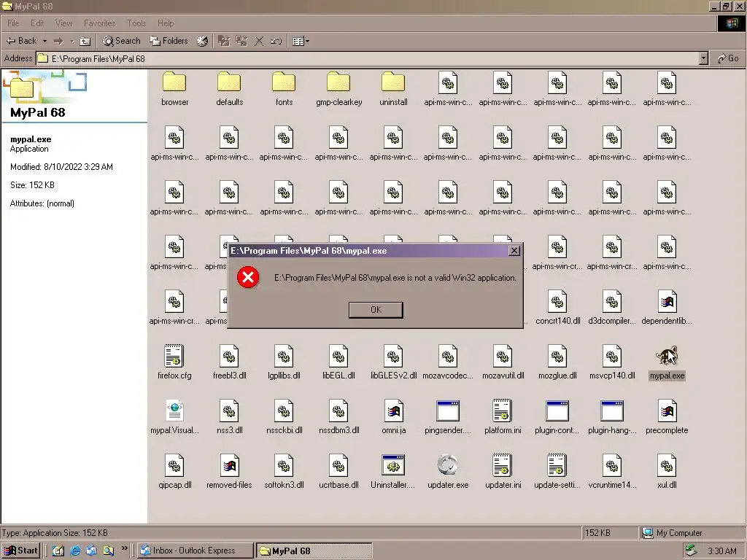
Task: Open the Edit menu
Action: tap(36, 23)
